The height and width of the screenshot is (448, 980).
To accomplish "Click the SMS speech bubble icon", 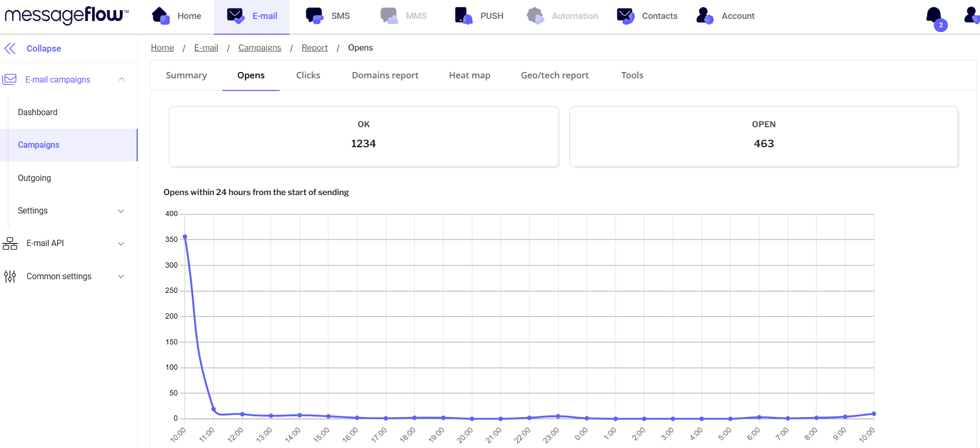I will click(x=314, y=16).
